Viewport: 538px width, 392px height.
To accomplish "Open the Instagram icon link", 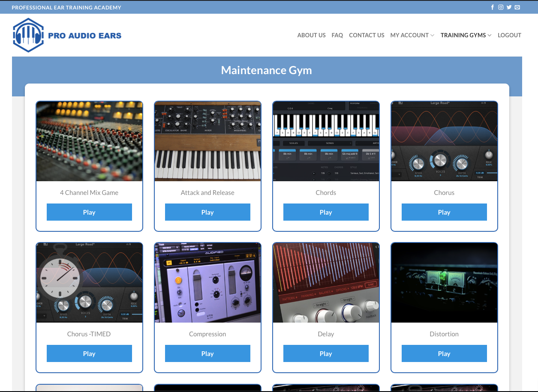I will (x=501, y=7).
